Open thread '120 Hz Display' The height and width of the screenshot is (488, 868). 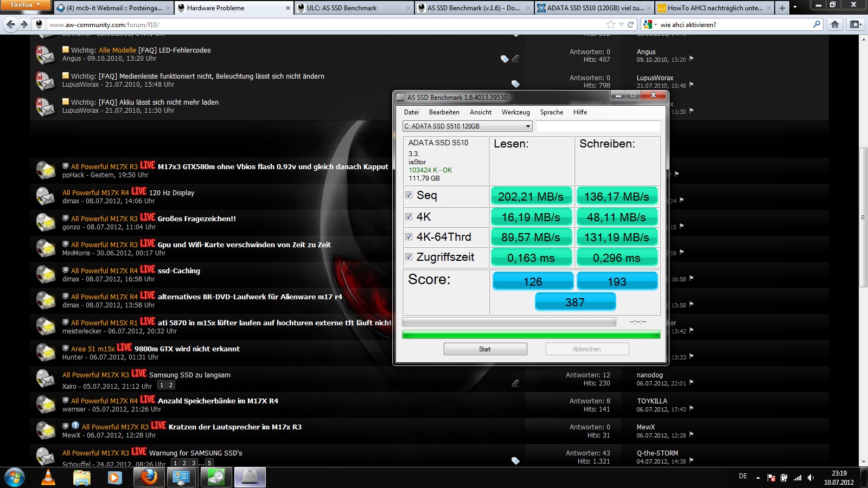pyautogui.click(x=171, y=192)
